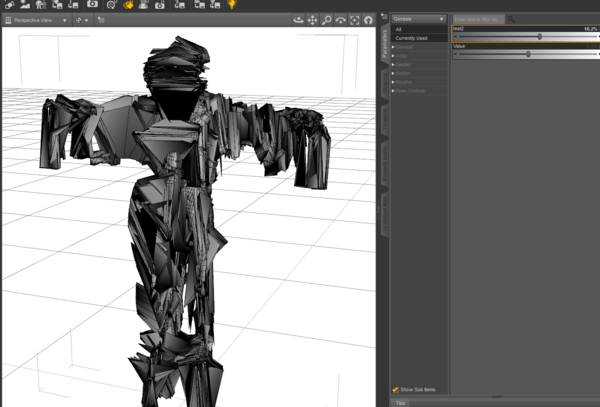Select the Currently Used filter entry

coord(412,38)
